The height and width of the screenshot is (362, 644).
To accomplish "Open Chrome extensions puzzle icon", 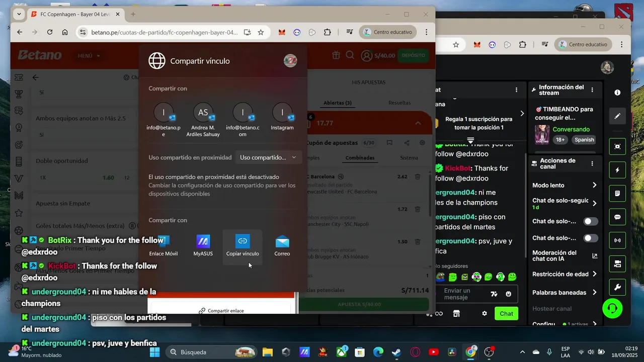I will (x=328, y=32).
